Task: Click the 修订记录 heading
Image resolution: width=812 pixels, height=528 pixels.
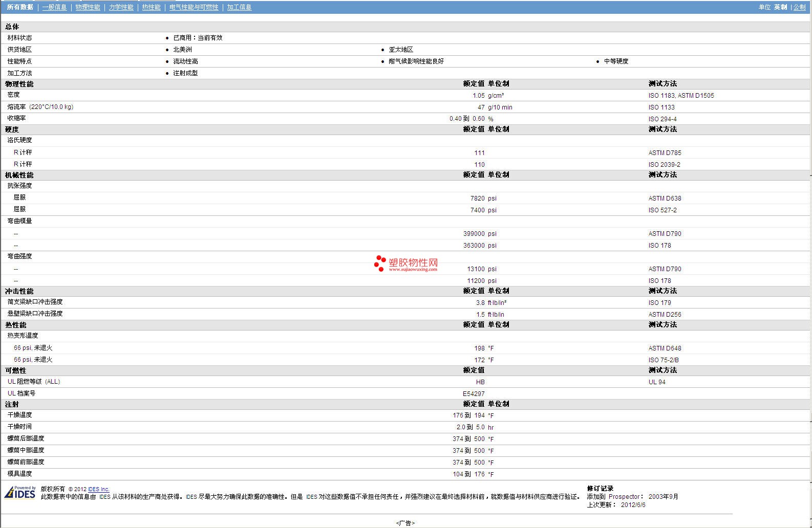Action: [600, 489]
